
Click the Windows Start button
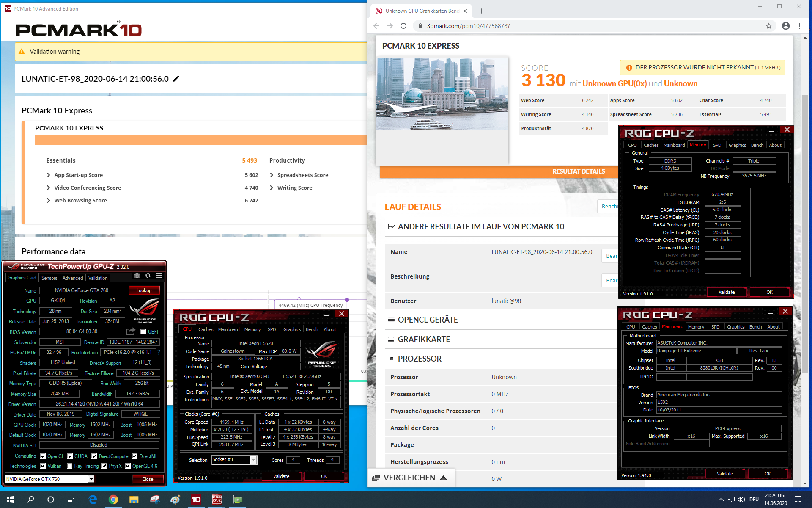10,500
